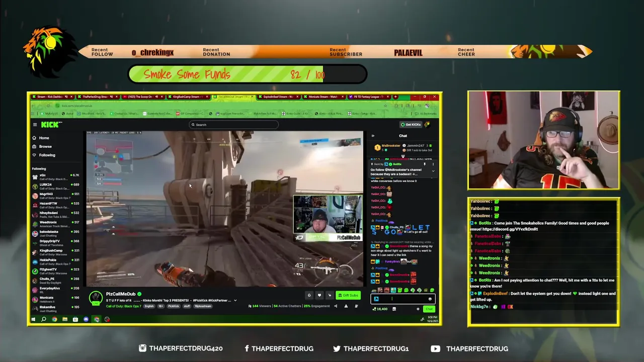Click Call of Duty: Black Ops 7 category link
This screenshot has width=644, height=362.
point(124,306)
